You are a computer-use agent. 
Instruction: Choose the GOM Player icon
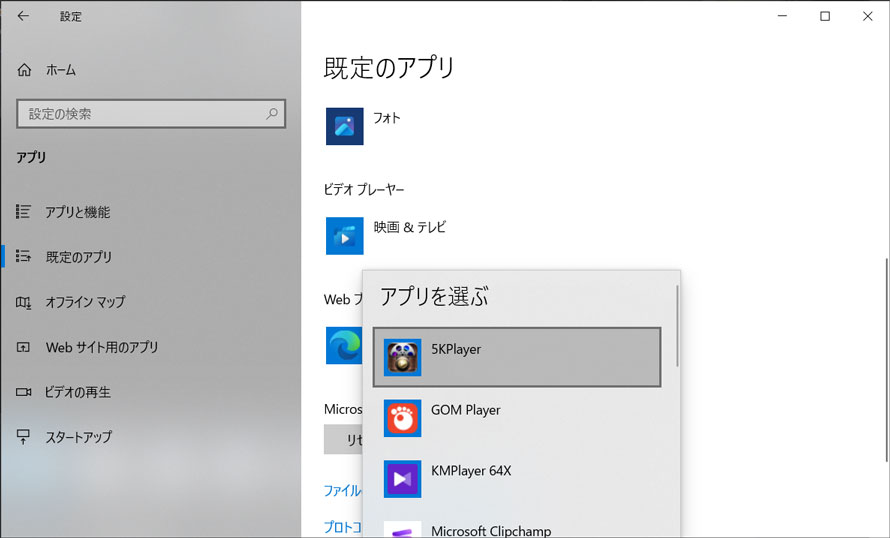click(402, 418)
